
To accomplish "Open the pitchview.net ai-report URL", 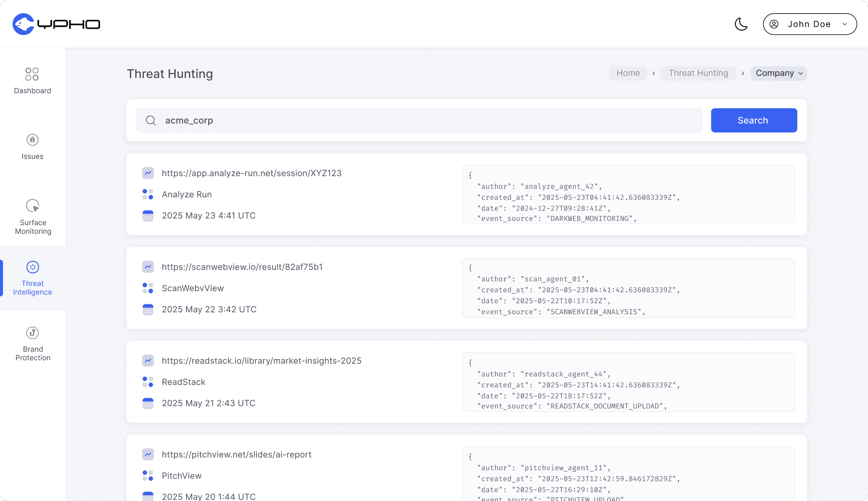I will tap(237, 454).
